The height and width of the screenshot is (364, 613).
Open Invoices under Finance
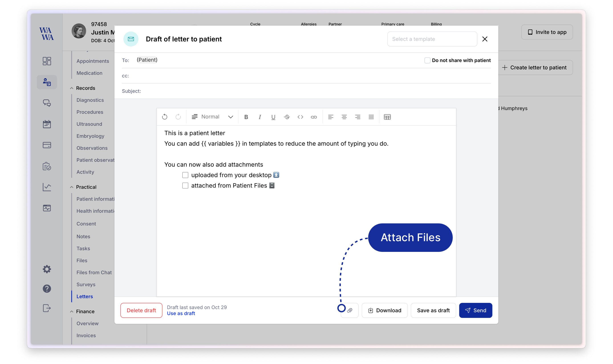point(86,335)
